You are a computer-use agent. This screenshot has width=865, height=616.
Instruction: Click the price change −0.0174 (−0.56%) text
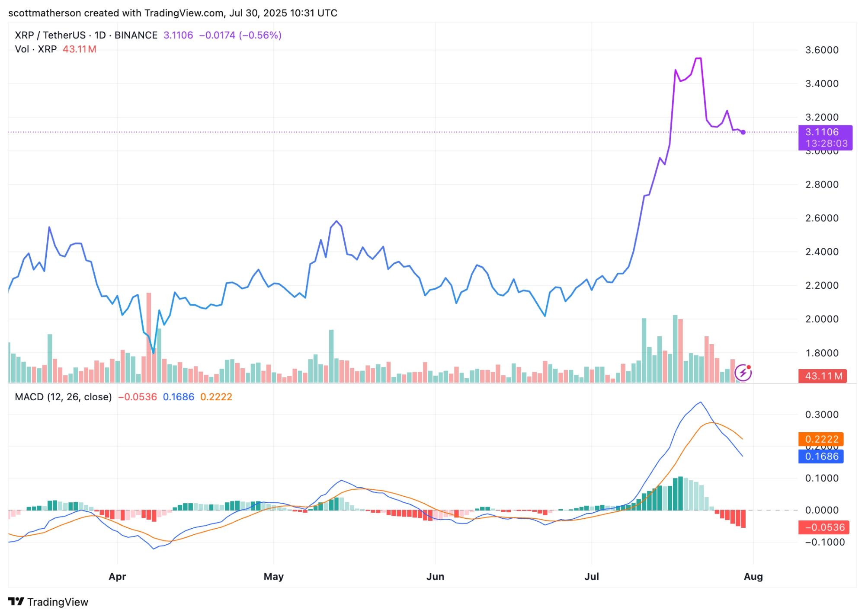coord(240,35)
